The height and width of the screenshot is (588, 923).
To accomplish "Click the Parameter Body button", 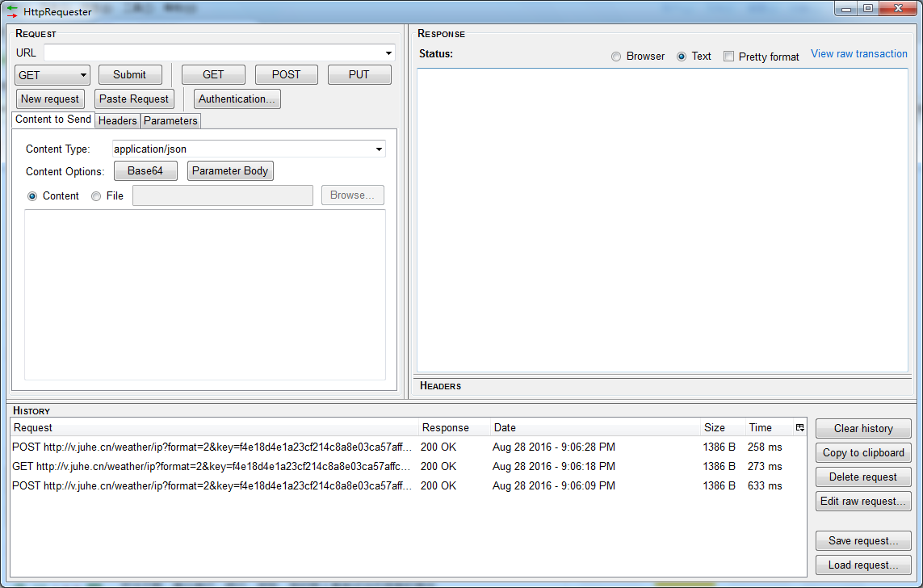I will coord(230,170).
